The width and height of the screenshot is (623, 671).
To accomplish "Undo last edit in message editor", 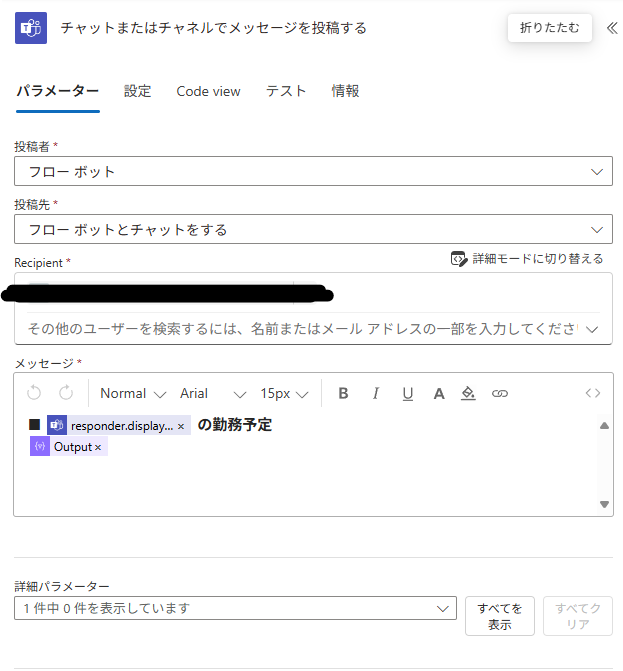I will tap(34, 393).
